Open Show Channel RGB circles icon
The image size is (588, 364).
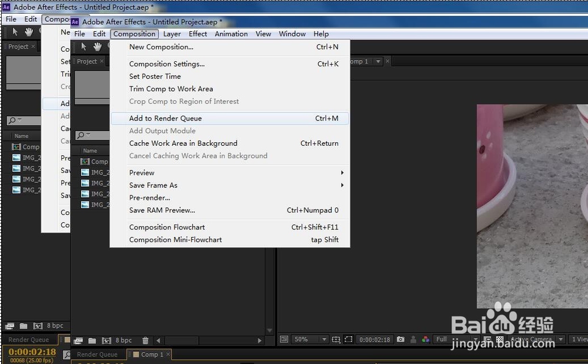(x=426, y=339)
